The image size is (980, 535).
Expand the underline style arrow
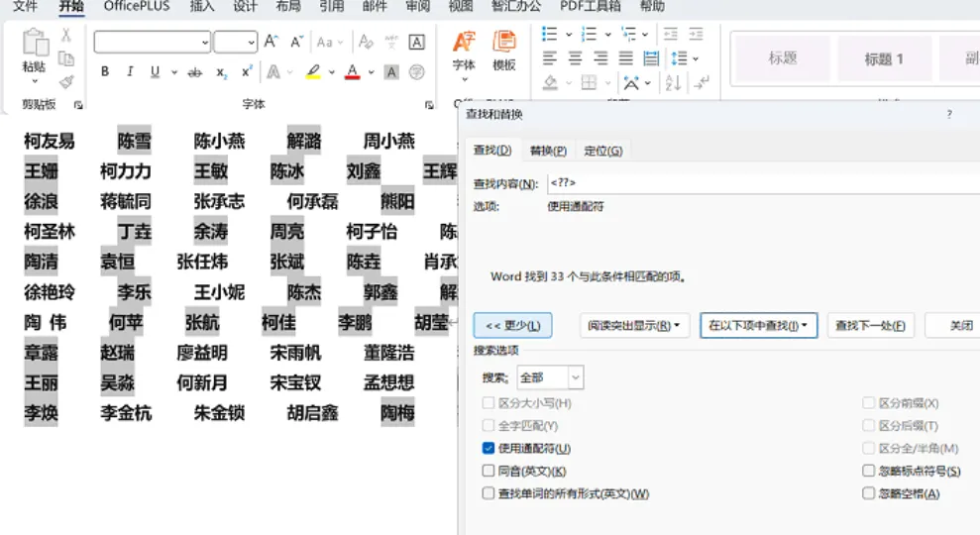tap(173, 72)
